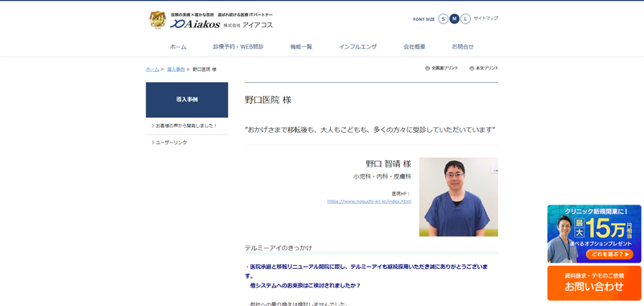
Task: Click the gold anniversary emblem badge
Action: click(158, 19)
